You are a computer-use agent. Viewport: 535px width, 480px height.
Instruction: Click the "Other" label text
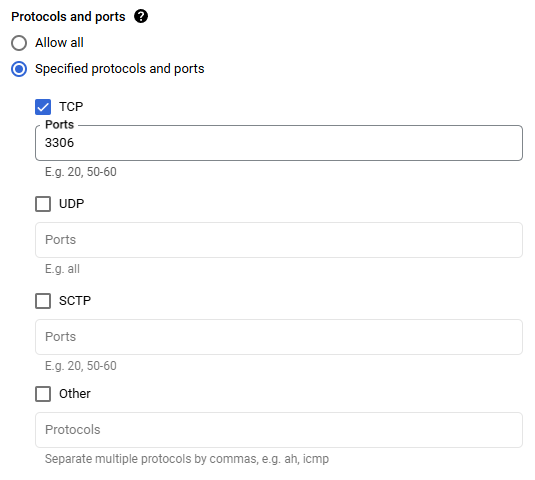point(75,394)
